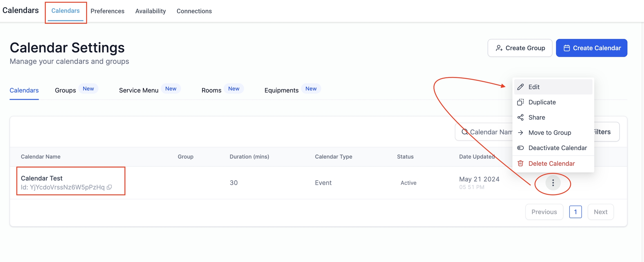Image resolution: width=644 pixels, height=262 pixels.
Task: View the Equipments sub-tab
Action: [281, 90]
